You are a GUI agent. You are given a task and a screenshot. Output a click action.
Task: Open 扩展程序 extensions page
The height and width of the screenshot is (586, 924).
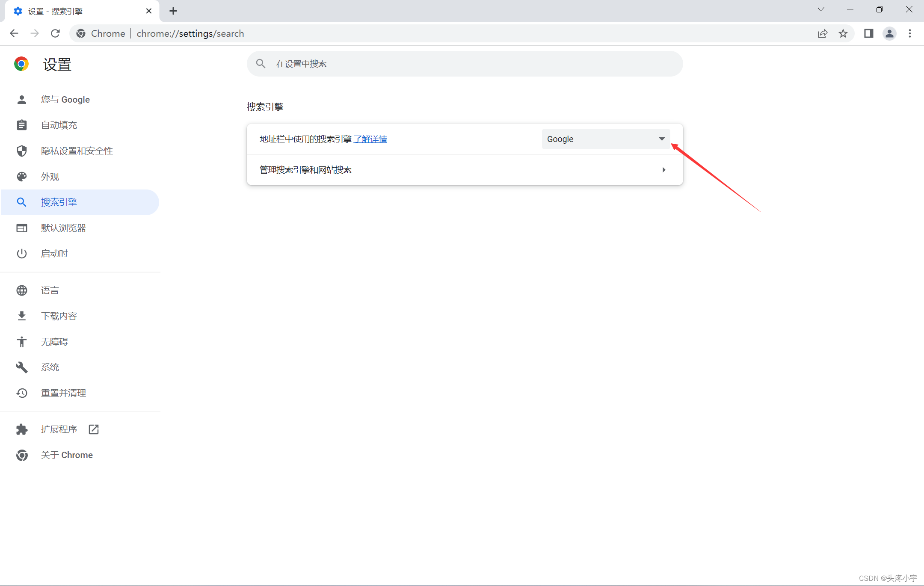coord(80,429)
